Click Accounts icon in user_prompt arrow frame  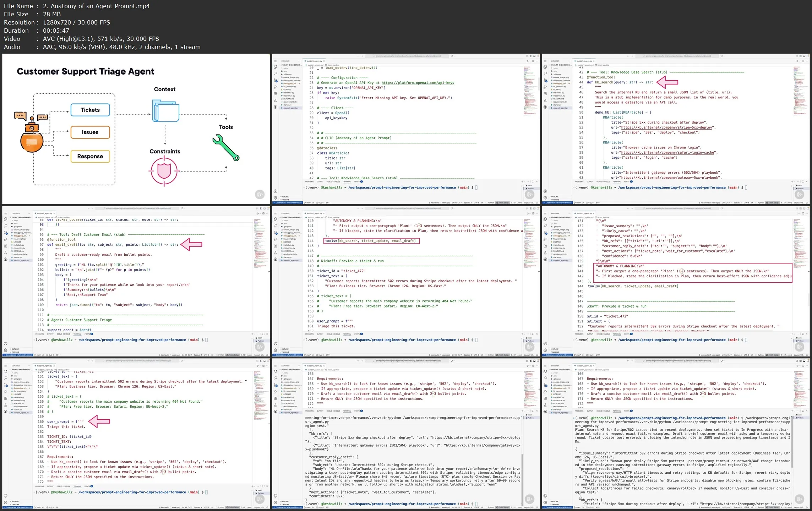[x=6, y=496]
